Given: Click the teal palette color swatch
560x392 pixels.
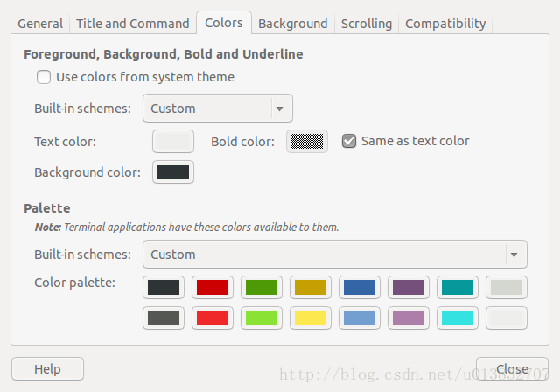Looking at the screenshot, I should (458, 287).
